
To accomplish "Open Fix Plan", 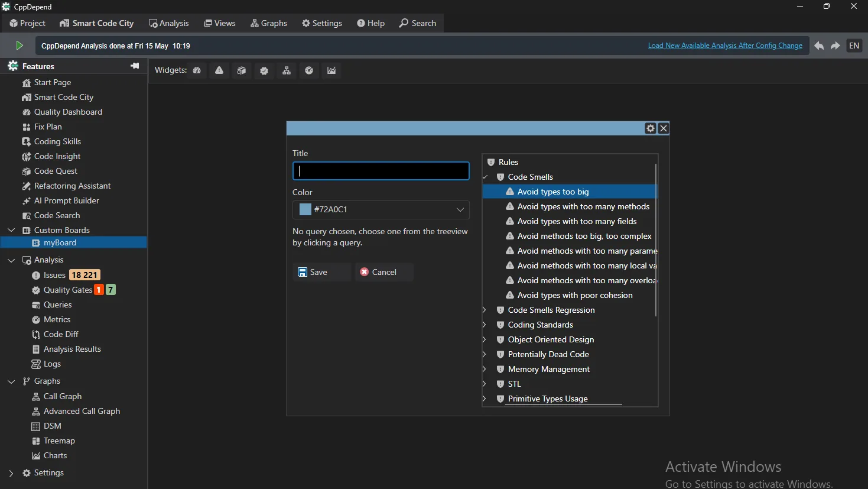I will 48,127.
